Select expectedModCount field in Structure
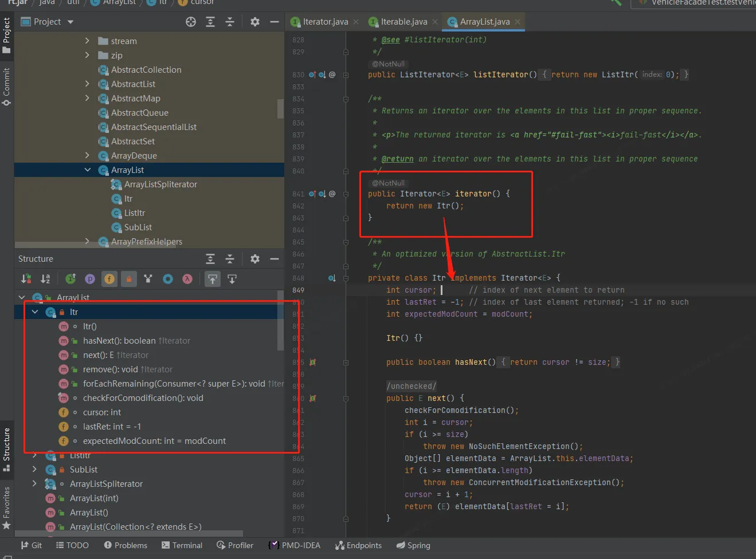This screenshot has width=756, height=559. tap(154, 440)
